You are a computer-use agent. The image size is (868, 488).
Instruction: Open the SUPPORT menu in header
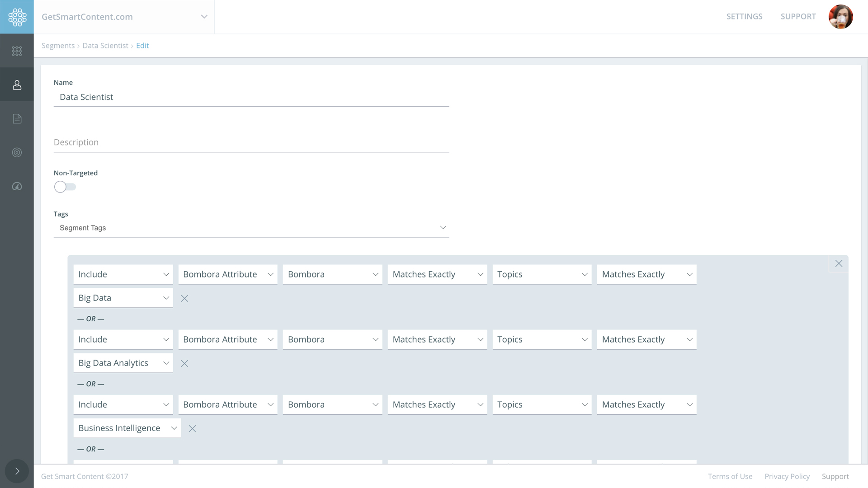[x=798, y=17]
